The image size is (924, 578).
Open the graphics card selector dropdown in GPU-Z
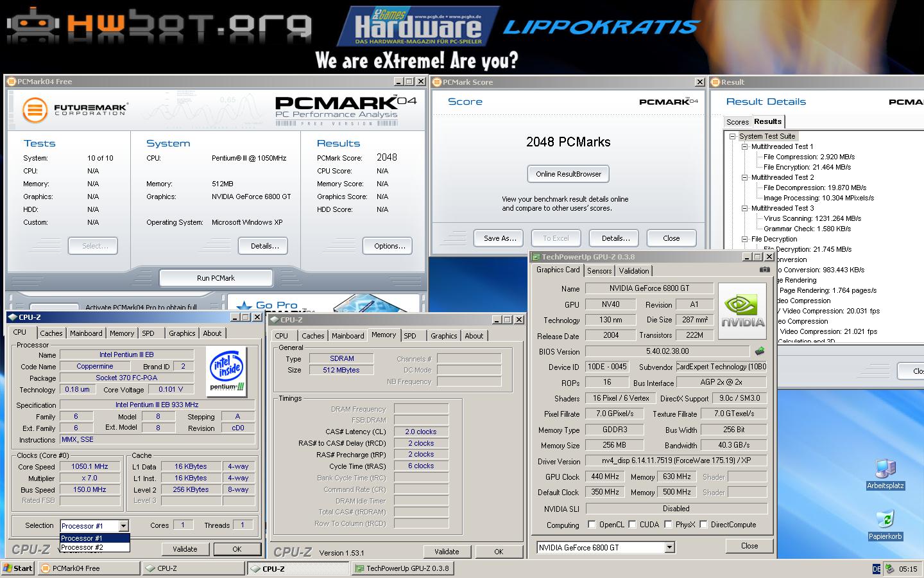[669, 548]
